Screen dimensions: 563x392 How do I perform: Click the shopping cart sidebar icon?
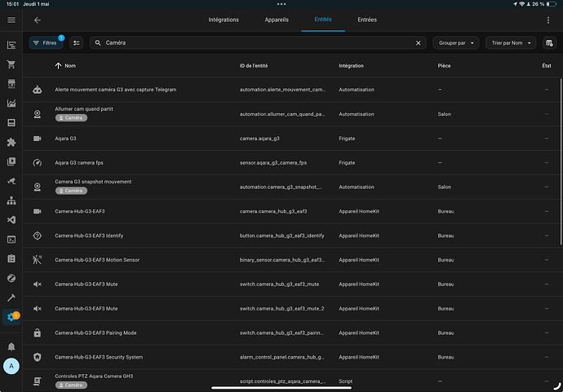click(x=11, y=64)
